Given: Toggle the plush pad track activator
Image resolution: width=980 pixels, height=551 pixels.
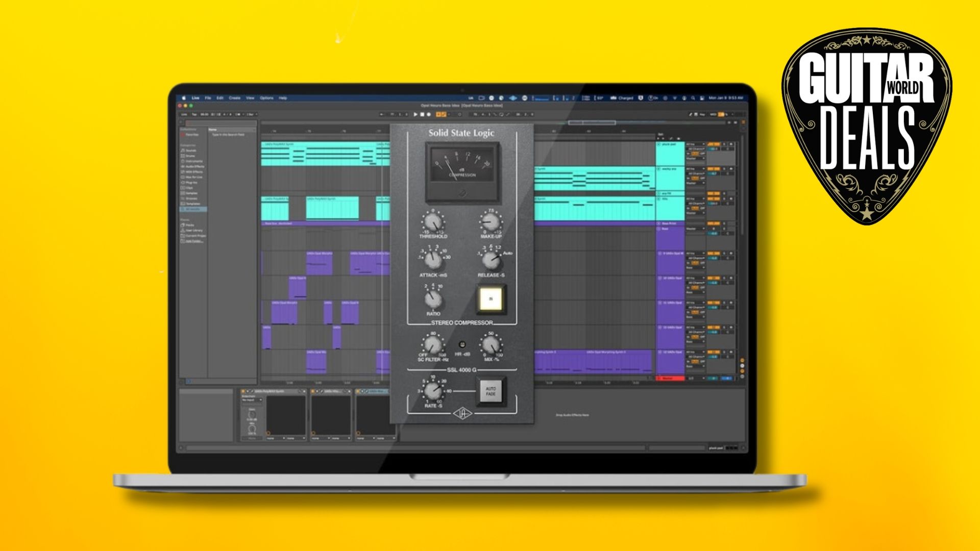Looking at the screenshot, I should (714, 144).
